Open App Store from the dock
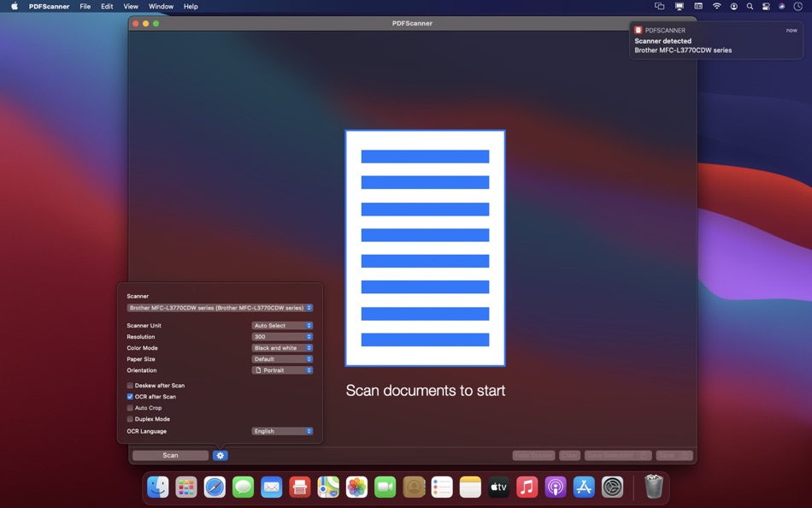Screen dimensions: 812x508 click(584, 487)
